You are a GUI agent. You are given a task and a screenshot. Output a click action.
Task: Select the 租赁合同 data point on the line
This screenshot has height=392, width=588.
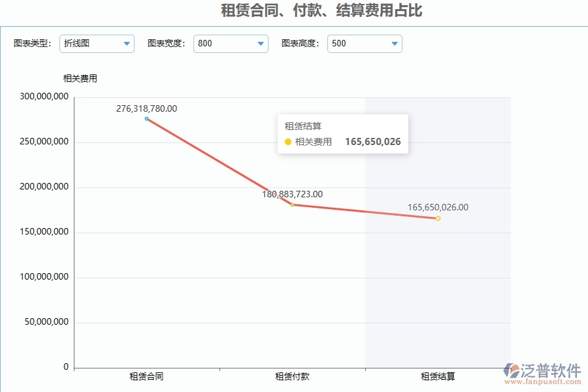click(x=146, y=119)
